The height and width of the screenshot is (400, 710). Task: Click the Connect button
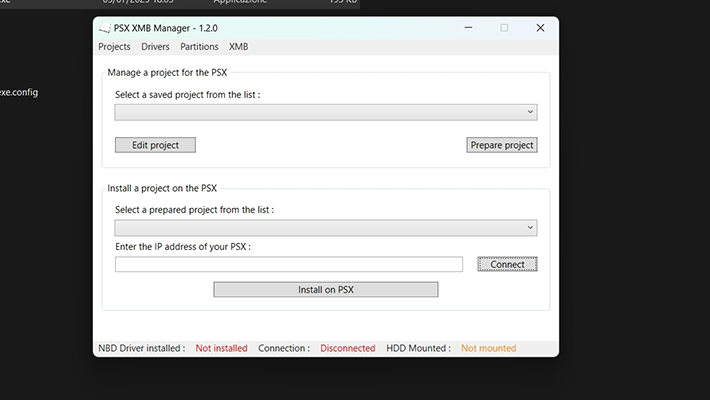pos(507,264)
